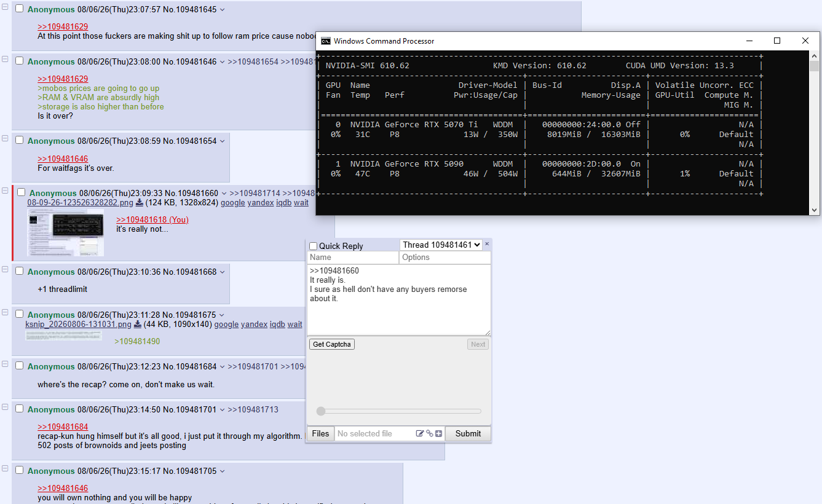
Task: Open thumbnail image of post 109481675
Action: (x=64, y=336)
